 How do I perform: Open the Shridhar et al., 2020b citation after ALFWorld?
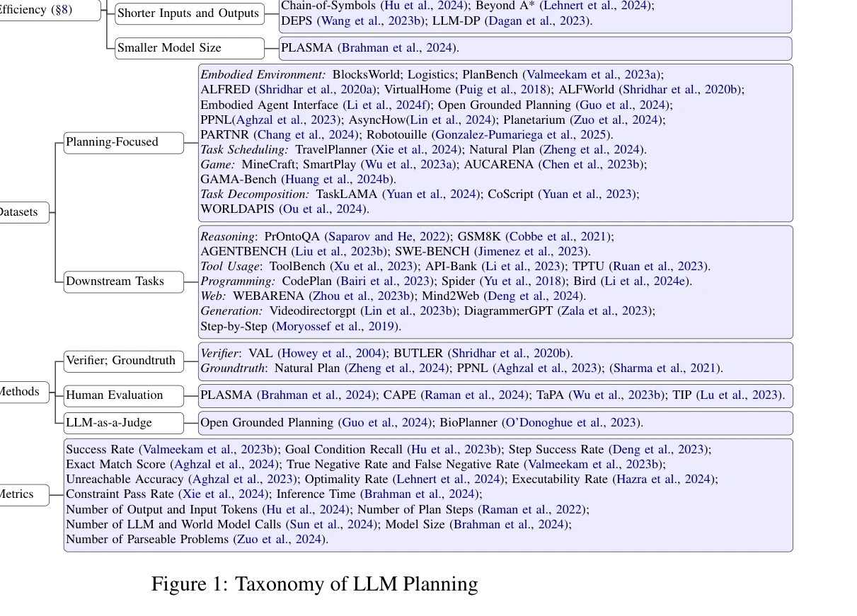click(679, 89)
